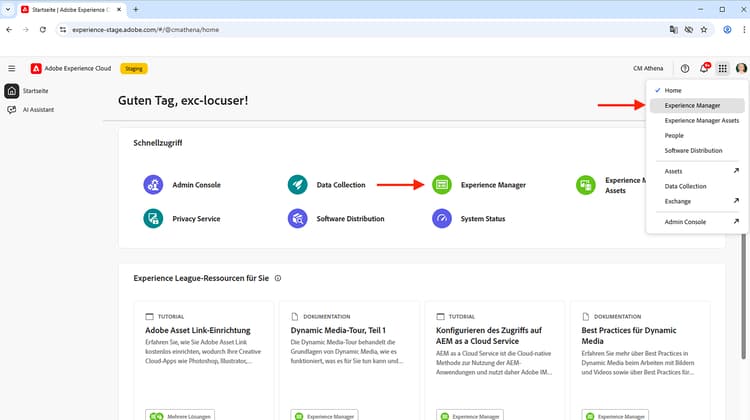The height and width of the screenshot is (420, 750).
Task: Select Data Collection in the switcher menu
Action: pos(696,186)
